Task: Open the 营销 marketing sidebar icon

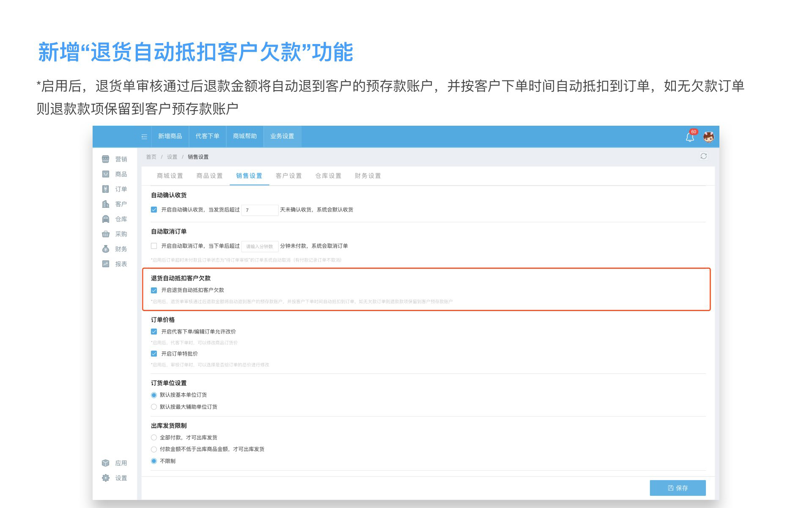Action: (x=106, y=159)
